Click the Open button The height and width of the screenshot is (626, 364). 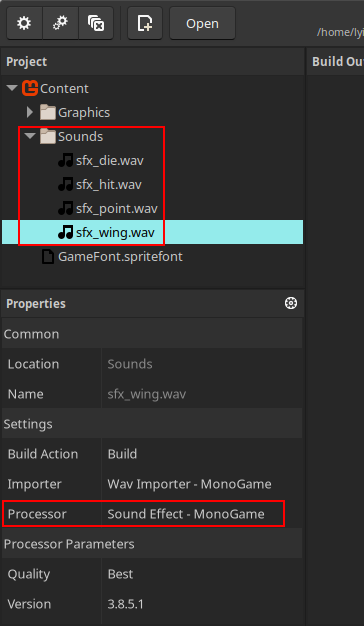point(202,24)
